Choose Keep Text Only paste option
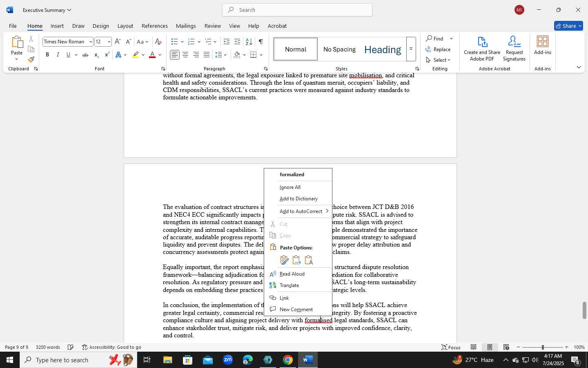This screenshot has height=368, width=588. tap(309, 260)
